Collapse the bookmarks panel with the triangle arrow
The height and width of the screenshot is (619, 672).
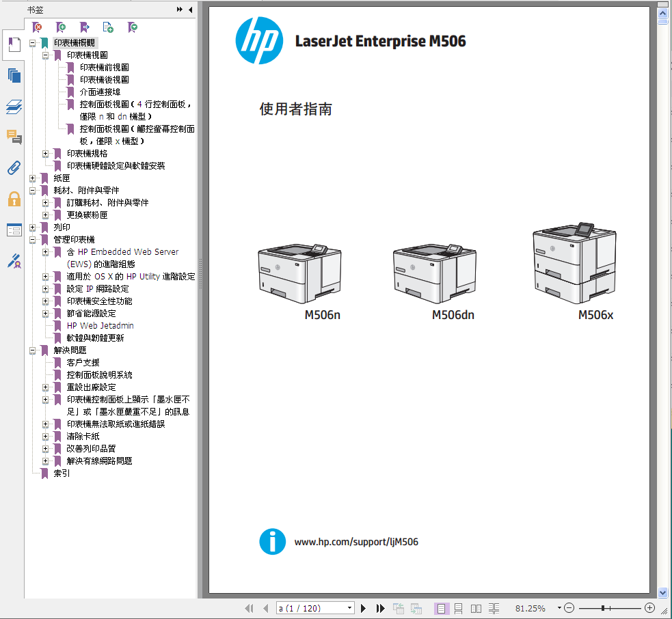pyautogui.click(x=190, y=10)
